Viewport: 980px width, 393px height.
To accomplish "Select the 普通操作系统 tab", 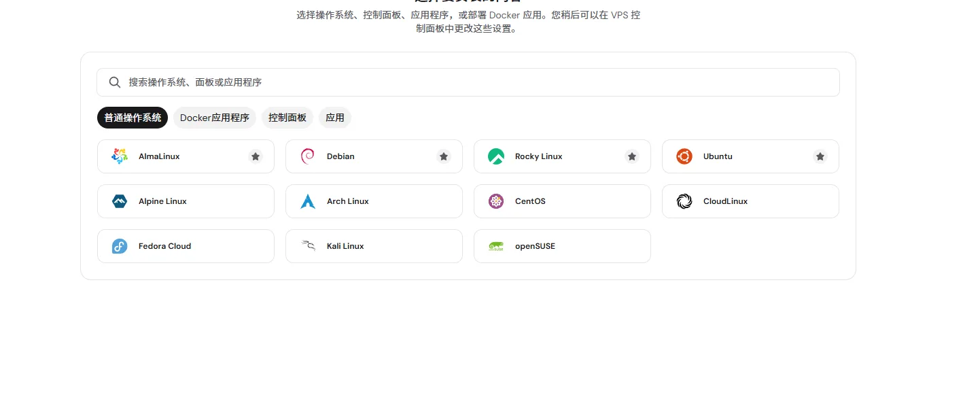I will [x=133, y=118].
